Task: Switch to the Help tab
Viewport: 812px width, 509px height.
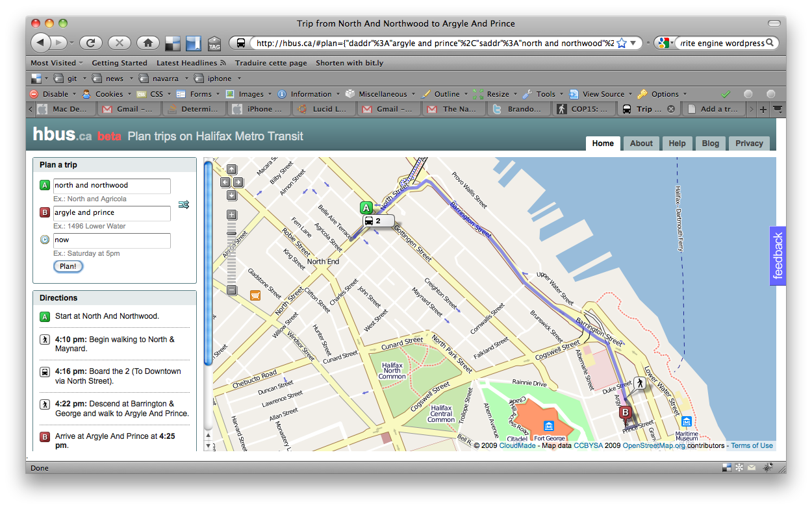Action: pyautogui.click(x=677, y=143)
